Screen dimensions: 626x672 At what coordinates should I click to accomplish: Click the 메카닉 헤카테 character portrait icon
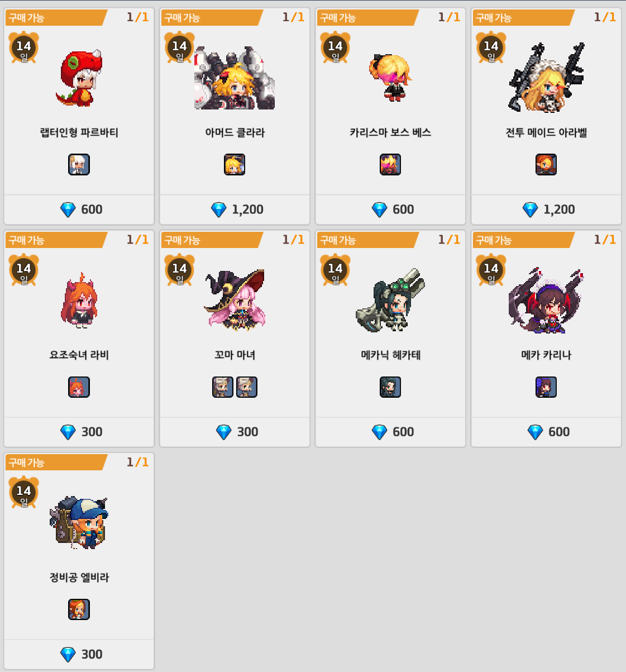click(390, 387)
